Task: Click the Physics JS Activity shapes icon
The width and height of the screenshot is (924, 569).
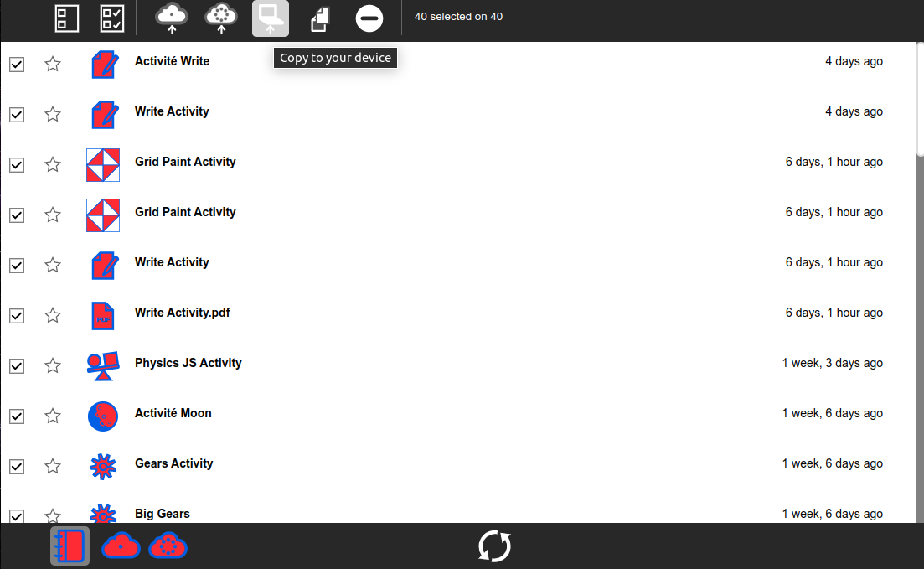Action: [x=103, y=366]
